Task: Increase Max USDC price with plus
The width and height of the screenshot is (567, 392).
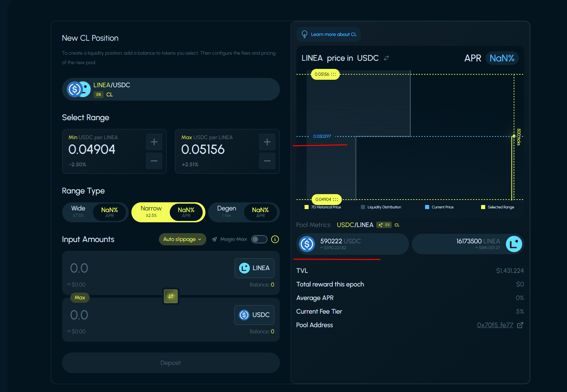Action: [267, 142]
